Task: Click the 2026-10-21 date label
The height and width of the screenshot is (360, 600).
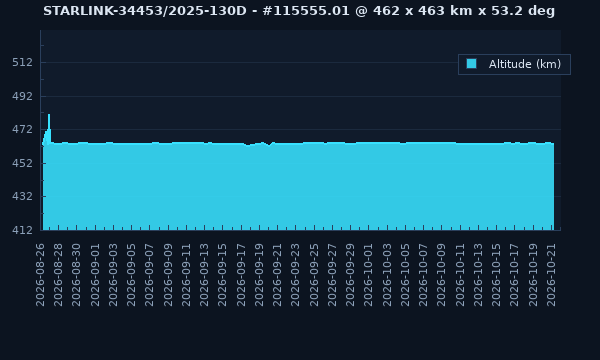Action: (551, 275)
